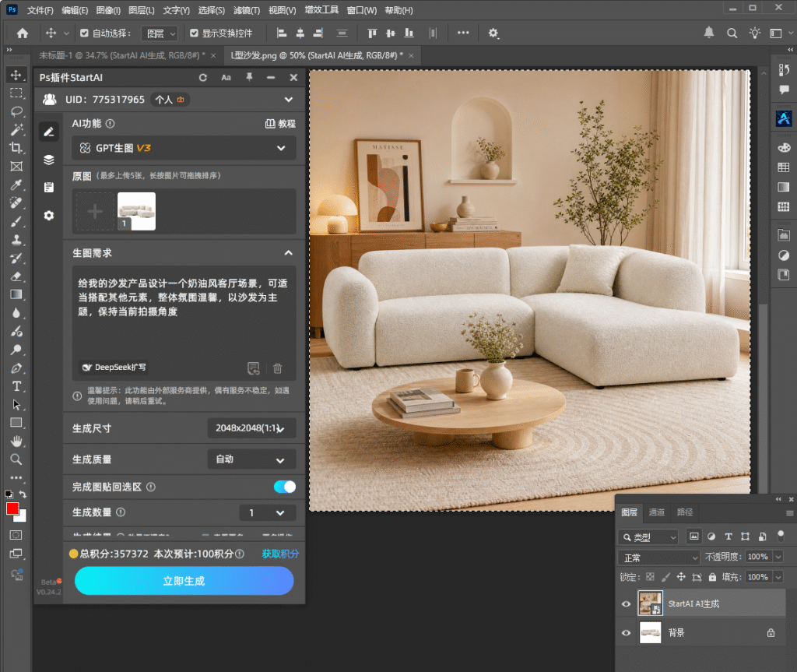Open notifications bell icon

tap(708, 33)
